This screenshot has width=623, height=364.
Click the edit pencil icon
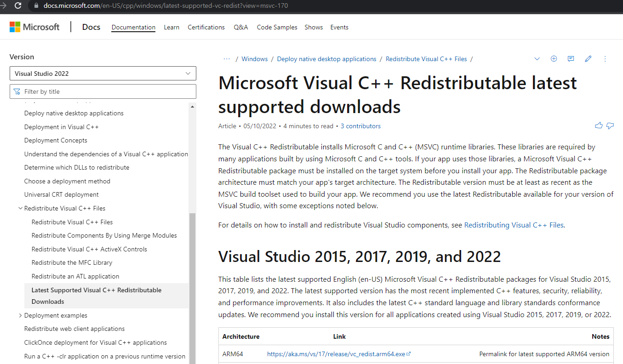tap(588, 59)
